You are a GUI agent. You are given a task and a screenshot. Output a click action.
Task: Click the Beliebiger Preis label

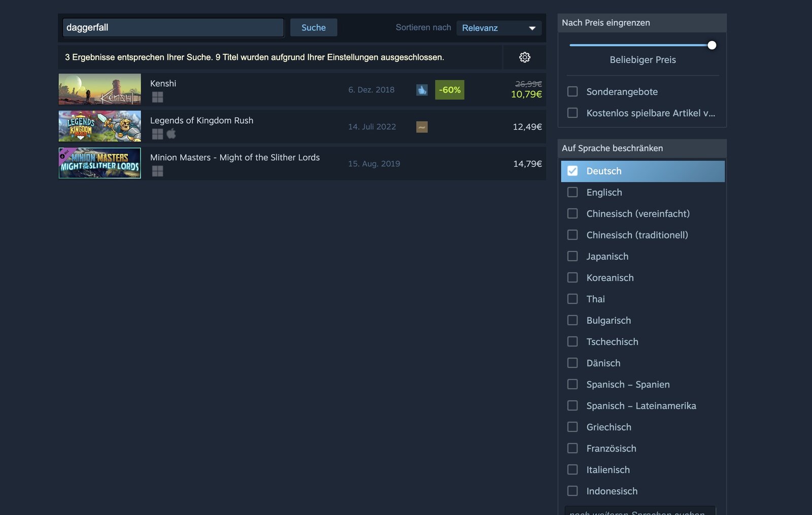pos(642,60)
